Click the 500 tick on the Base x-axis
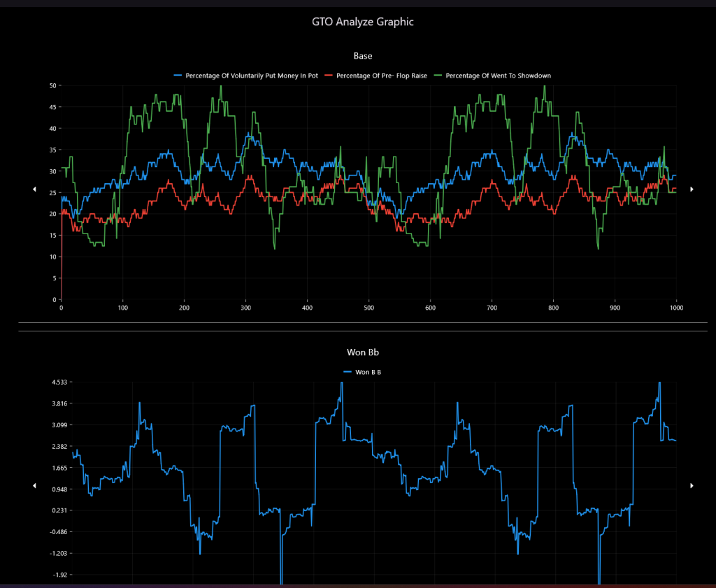Screen dimensions: 716x588 pos(368,308)
